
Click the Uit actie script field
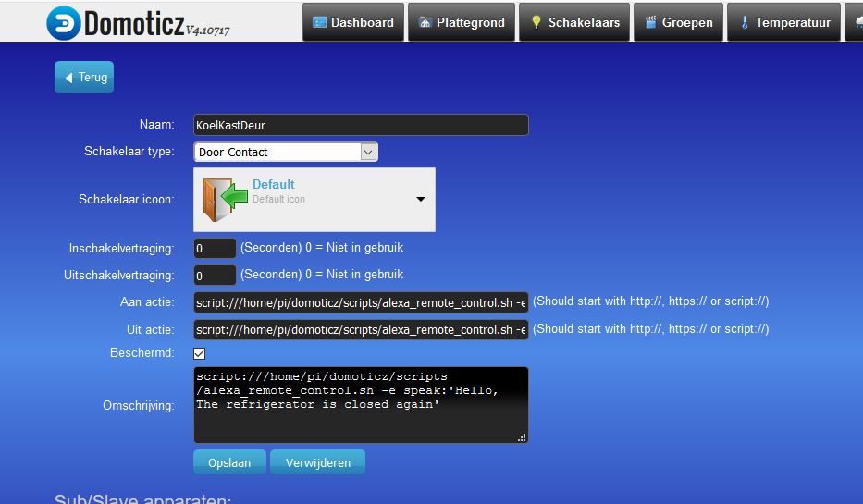point(361,329)
